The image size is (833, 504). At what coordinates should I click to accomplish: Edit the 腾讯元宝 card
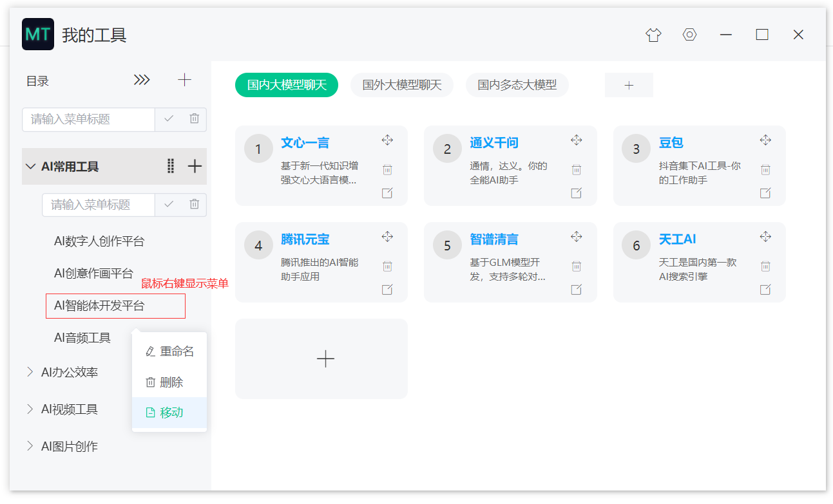387,289
